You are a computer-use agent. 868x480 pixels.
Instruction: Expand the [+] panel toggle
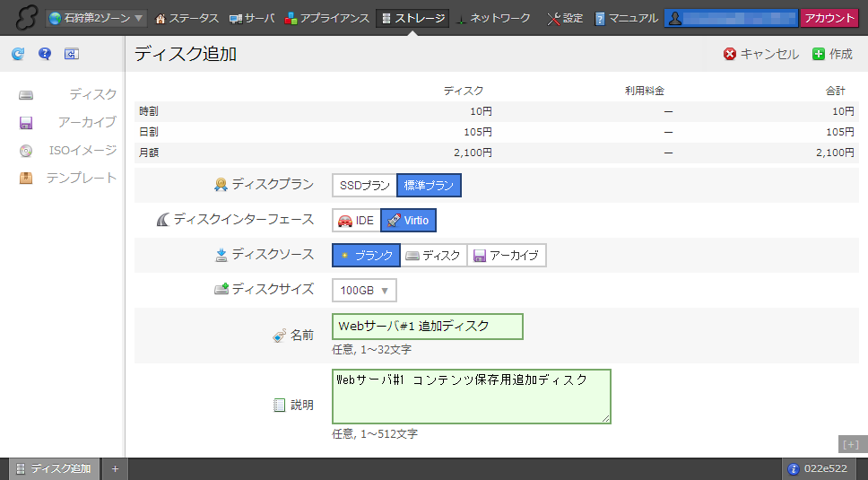click(850, 444)
